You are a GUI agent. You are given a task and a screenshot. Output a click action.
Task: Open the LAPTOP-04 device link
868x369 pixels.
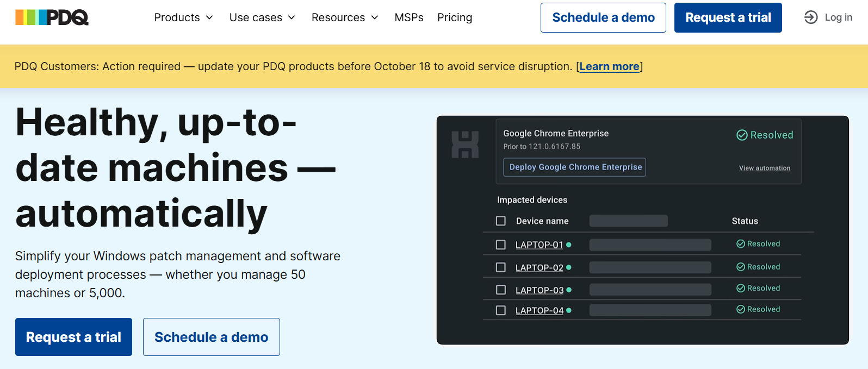pyautogui.click(x=540, y=310)
